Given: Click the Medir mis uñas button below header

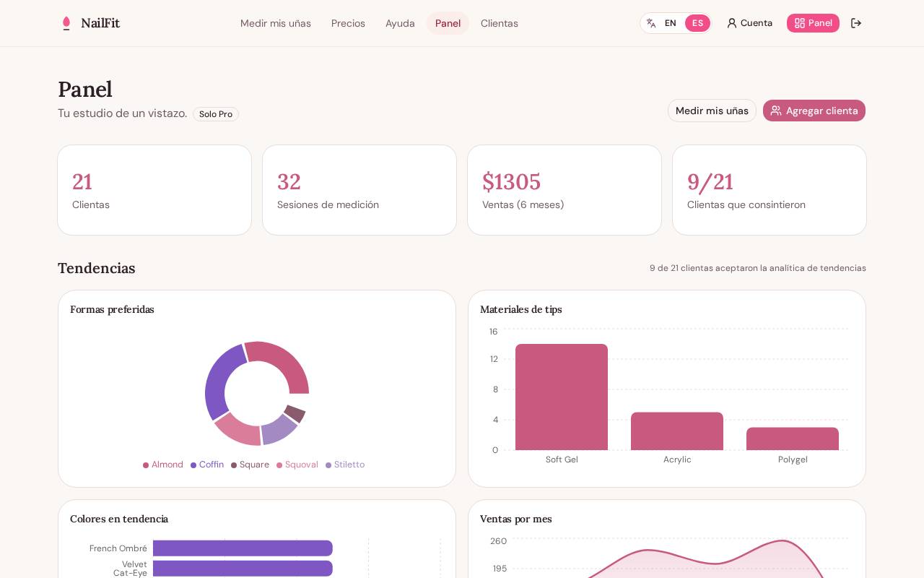Looking at the screenshot, I should coord(712,111).
